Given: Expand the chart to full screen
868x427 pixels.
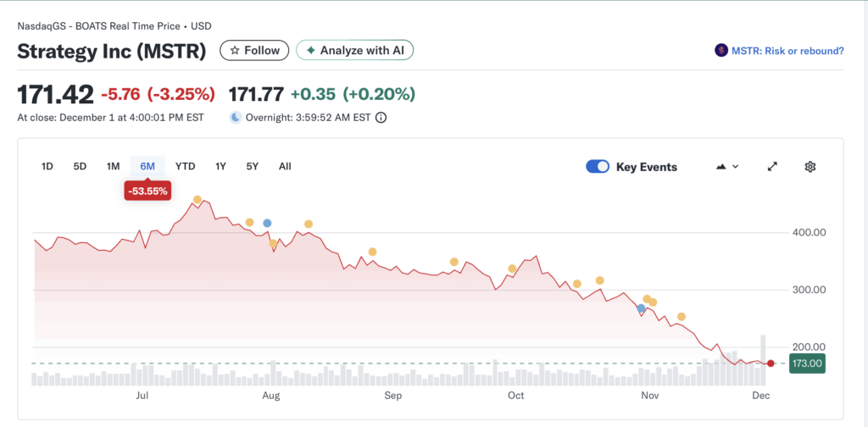Looking at the screenshot, I should click(773, 167).
